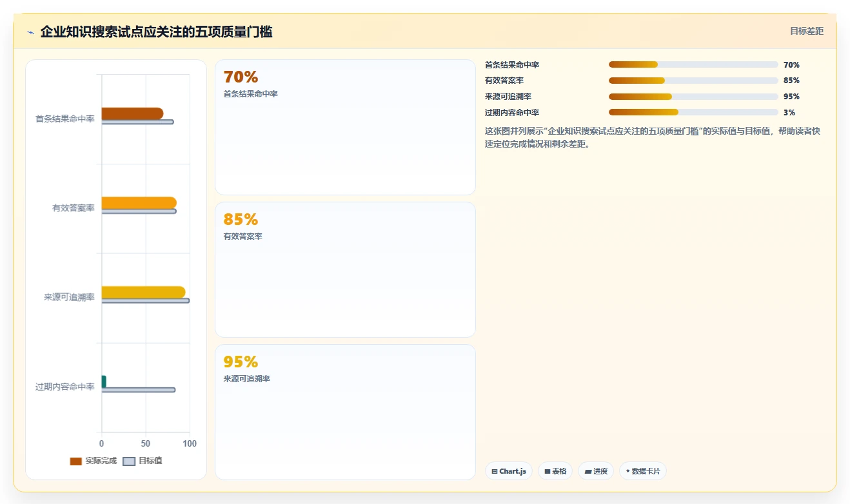The image size is (850, 504).
Task: Click the 95% value in the progress list
Action: pyautogui.click(x=791, y=97)
